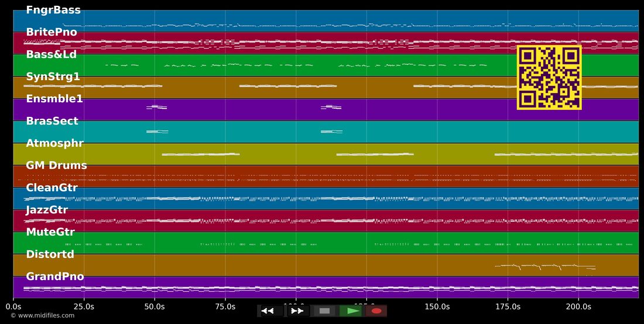Start playback with the green play button
The image size is (644, 324).
351,311
